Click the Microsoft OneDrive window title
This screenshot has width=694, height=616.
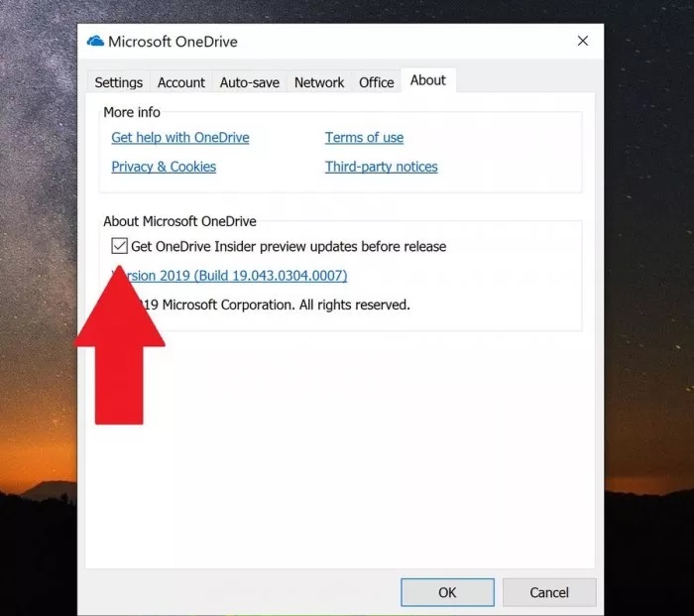point(173,42)
